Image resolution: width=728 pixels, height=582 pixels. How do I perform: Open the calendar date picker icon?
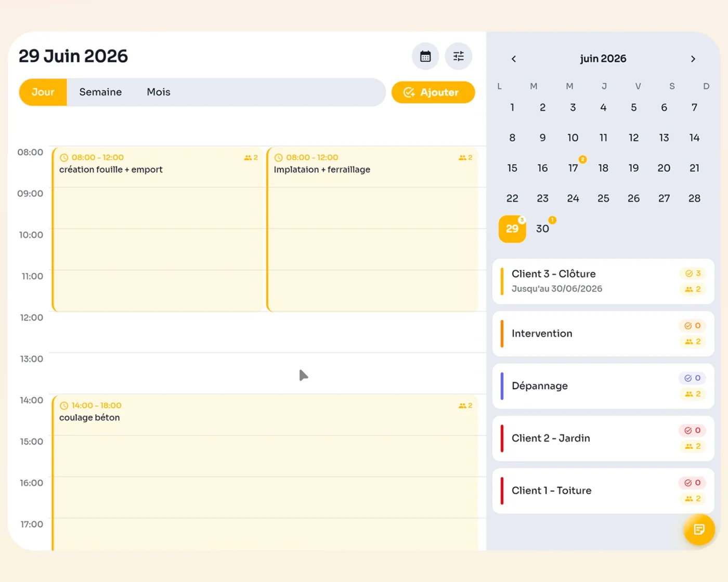425,56
